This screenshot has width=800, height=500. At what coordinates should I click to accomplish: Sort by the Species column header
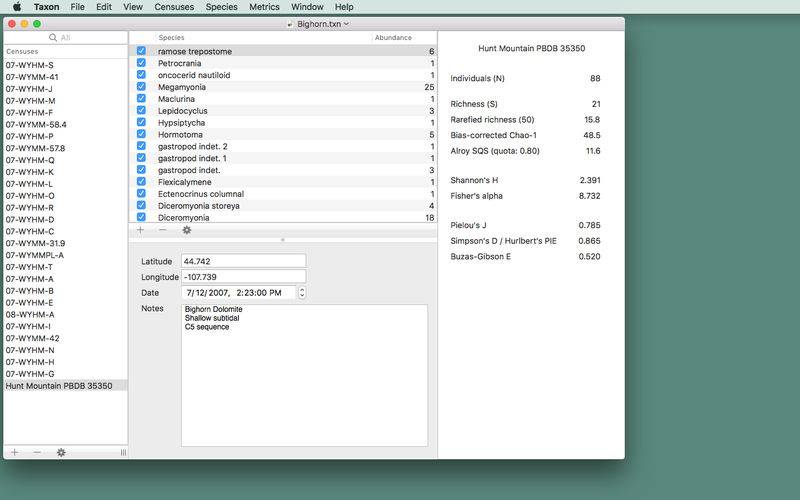pyautogui.click(x=171, y=38)
